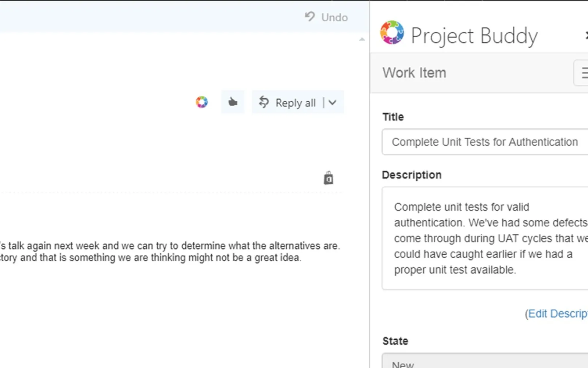This screenshot has width=588, height=368.
Task: Click the thumbs-up like icon
Action: [x=233, y=102]
